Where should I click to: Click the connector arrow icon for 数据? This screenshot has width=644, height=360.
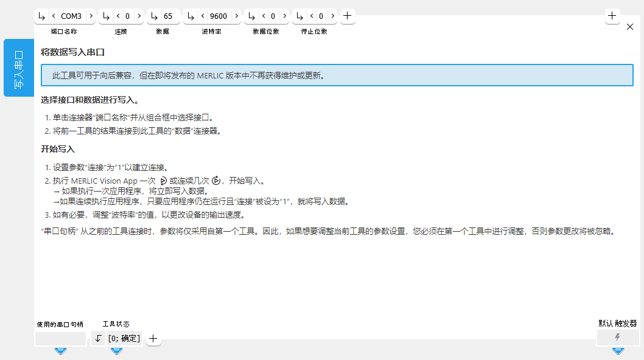[x=154, y=16]
